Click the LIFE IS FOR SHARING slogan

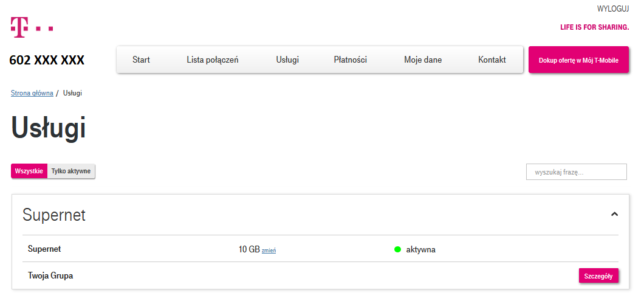595,27
